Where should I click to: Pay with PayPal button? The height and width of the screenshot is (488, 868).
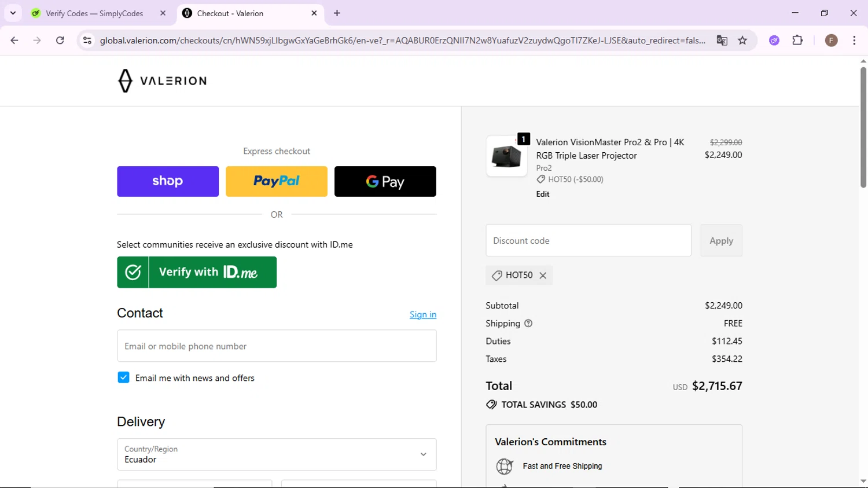click(277, 181)
